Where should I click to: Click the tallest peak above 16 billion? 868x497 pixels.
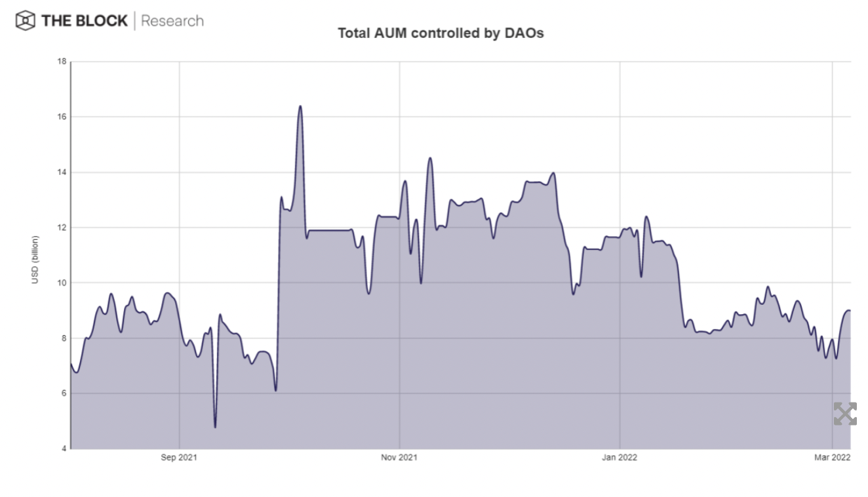click(300, 106)
